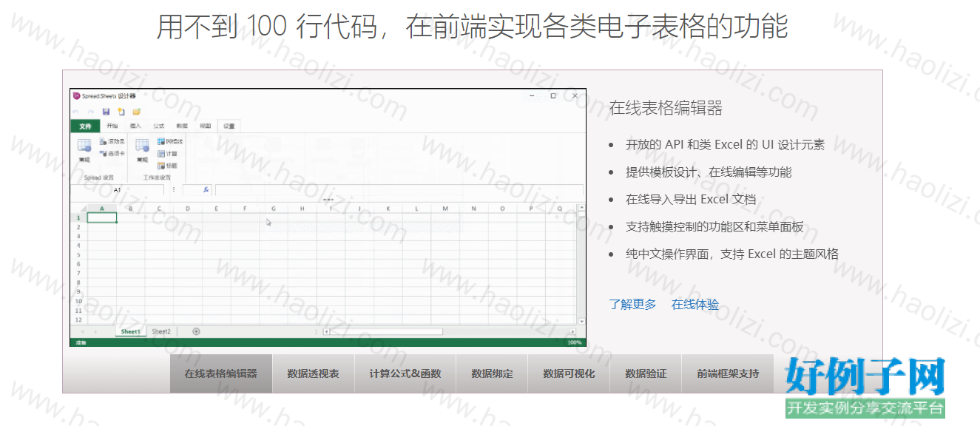Image resolution: width=980 pixels, height=426 pixels.
Task: Select the 前端框架支持 feature tab
Action: tap(728, 373)
